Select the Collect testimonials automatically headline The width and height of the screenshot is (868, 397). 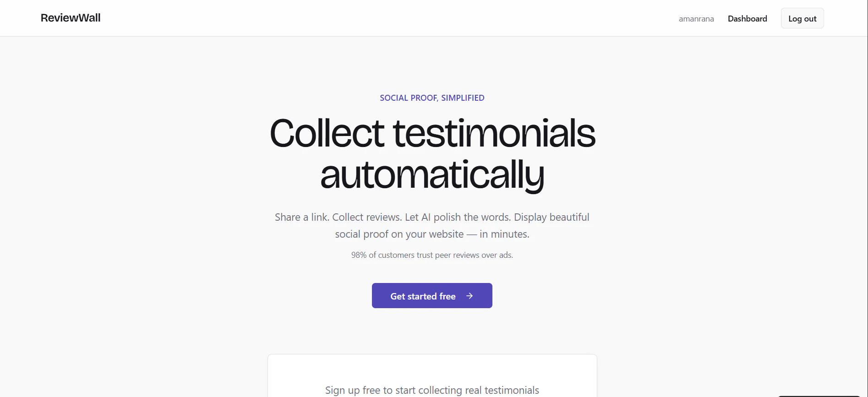(432, 153)
